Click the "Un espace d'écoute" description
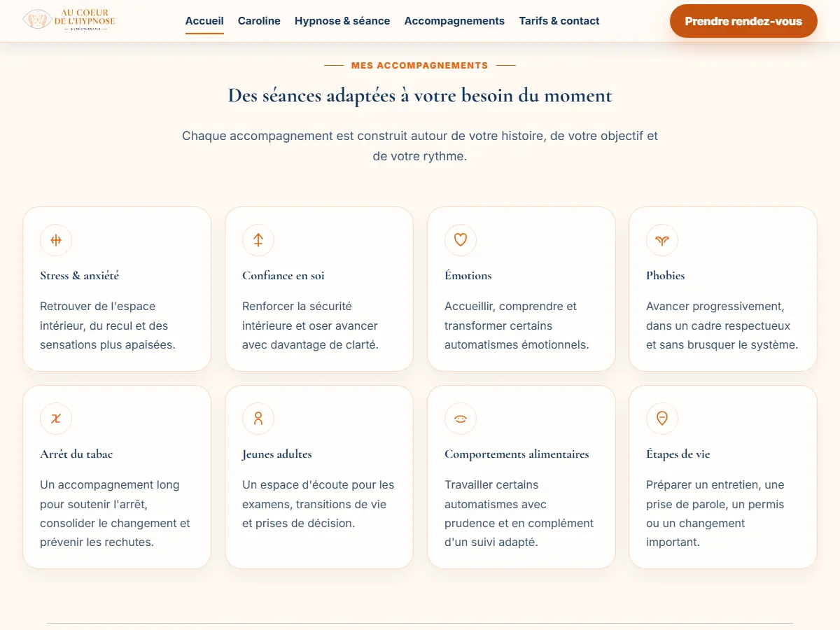This screenshot has height=630, width=840. click(x=318, y=504)
